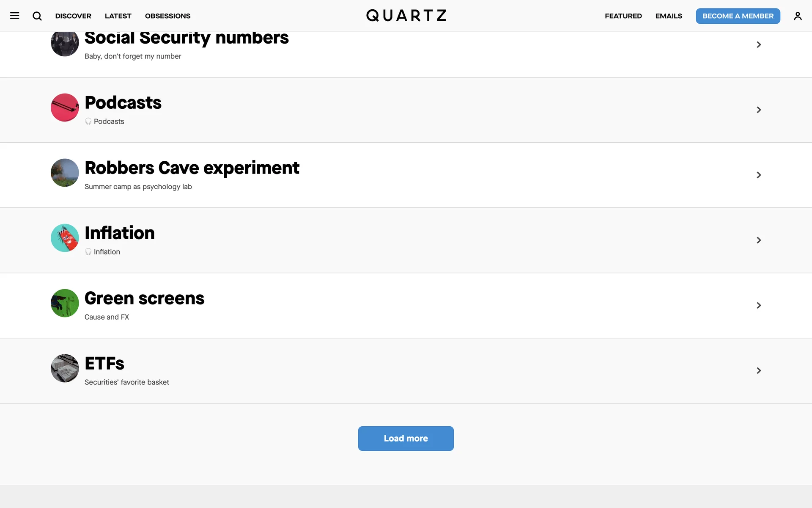Image resolution: width=812 pixels, height=508 pixels.
Task: Click the headphones icon under Podcasts
Action: tap(88, 121)
